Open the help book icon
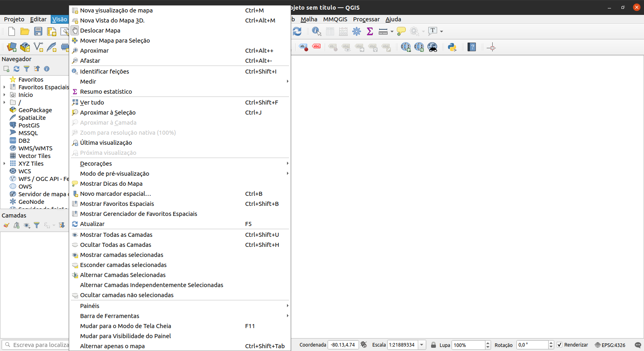 click(x=472, y=47)
